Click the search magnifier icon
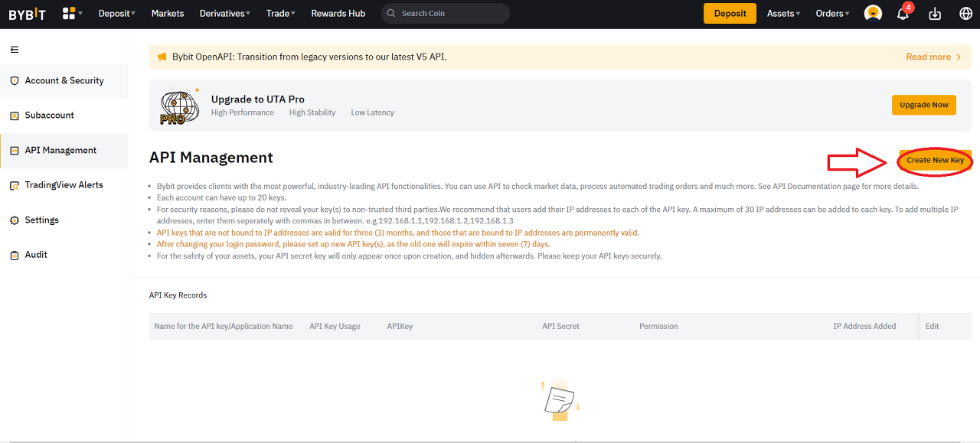This screenshot has width=980, height=443. (391, 14)
